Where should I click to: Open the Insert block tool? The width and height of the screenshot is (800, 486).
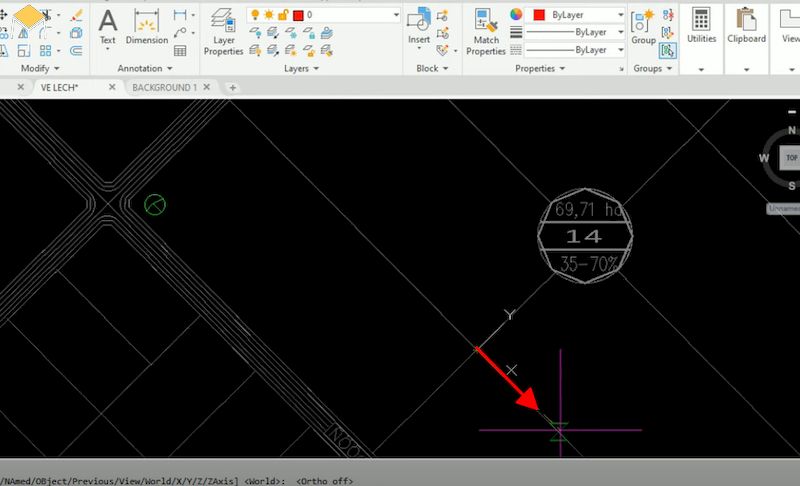pyautogui.click(x=419, y=25)
